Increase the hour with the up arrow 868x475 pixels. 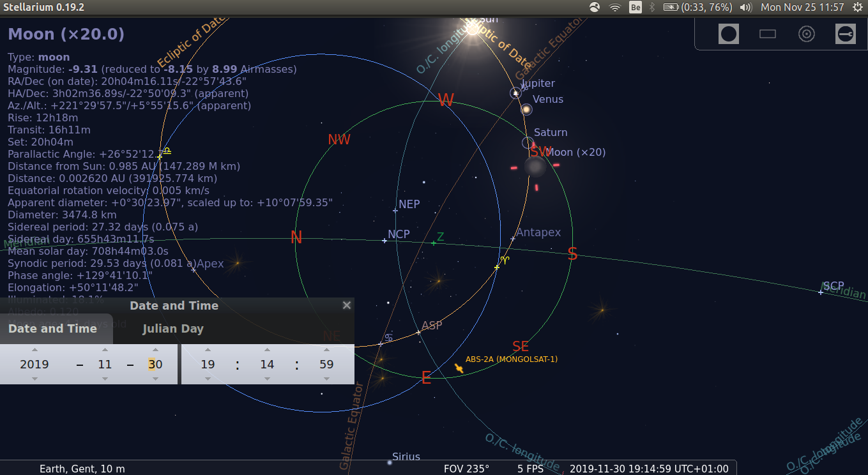pyautogui.click(x=208, y=350)
